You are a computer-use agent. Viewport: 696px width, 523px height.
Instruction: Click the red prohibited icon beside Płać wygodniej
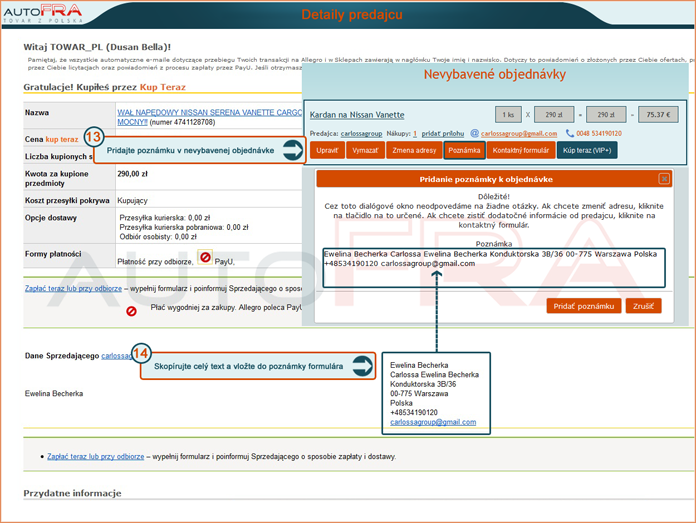click(131, 311)
